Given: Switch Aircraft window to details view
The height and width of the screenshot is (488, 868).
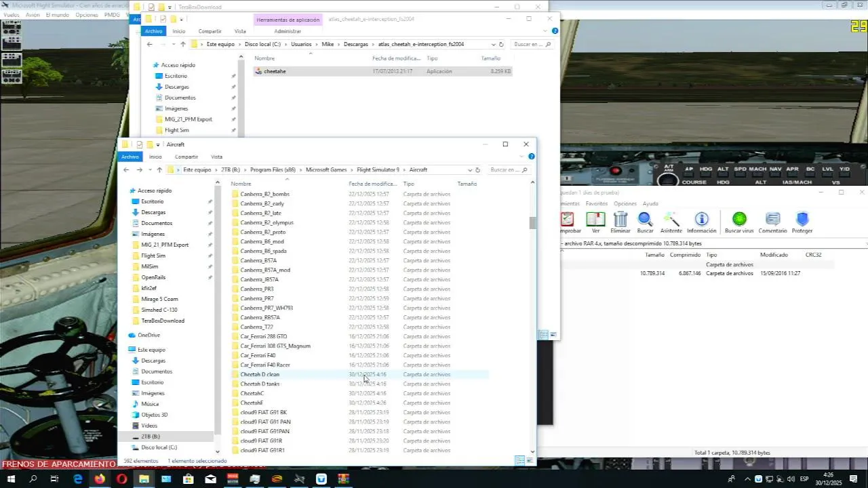Looking at the screenshot, I should 519,461.
